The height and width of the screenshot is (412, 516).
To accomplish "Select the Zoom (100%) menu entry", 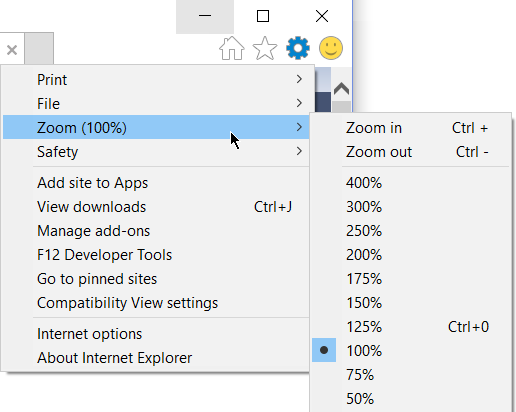I will click(156, 127).
